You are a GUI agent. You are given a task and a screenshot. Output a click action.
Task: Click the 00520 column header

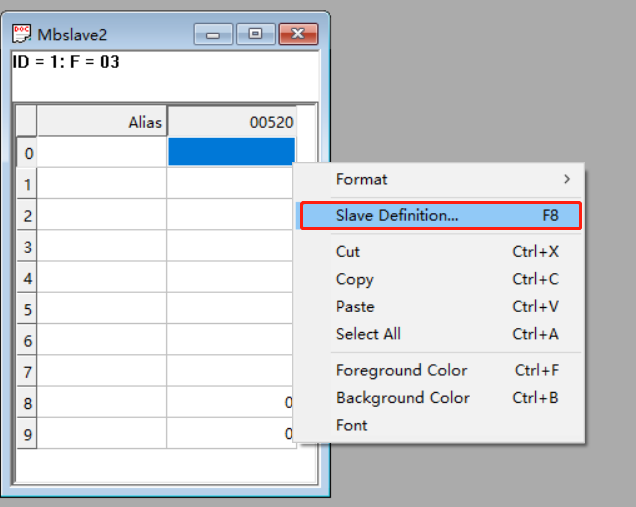point(231,122)
